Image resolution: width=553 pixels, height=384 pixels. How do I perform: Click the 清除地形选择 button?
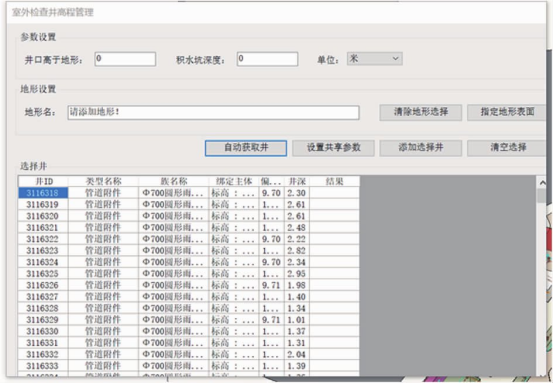tap(420, 112)
